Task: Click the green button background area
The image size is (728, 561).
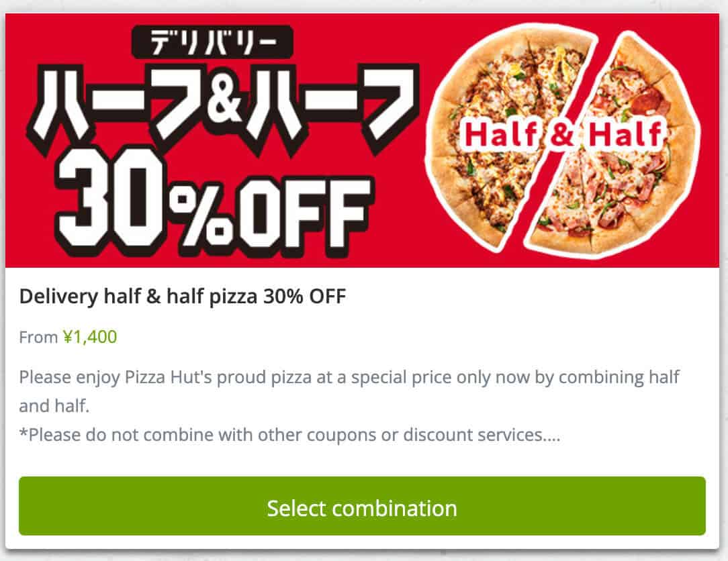Action: (x=364, y=509)
